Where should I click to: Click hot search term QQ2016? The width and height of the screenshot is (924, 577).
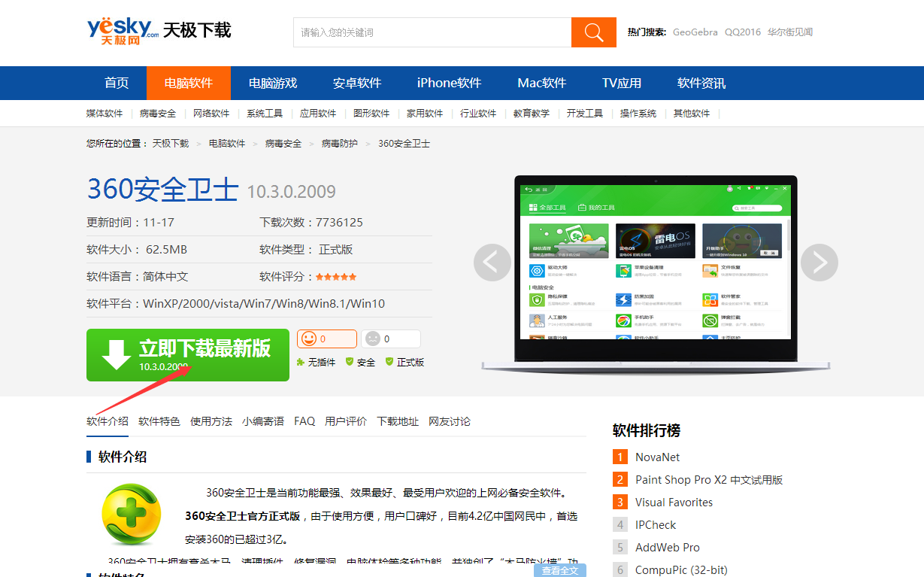pos(743,32)
